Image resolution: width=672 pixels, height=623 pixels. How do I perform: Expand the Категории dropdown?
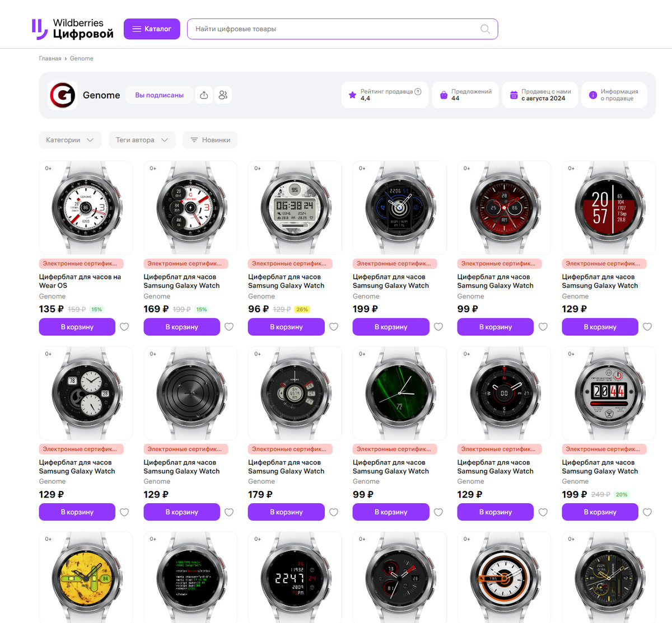pyautogui.click(x=70, y=140)
